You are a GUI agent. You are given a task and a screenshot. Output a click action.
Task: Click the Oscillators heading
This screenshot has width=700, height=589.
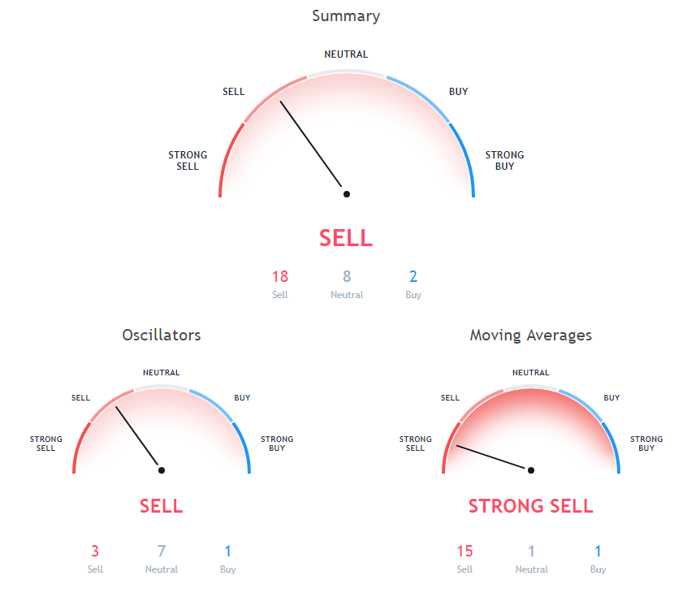[x=162, y=335]
